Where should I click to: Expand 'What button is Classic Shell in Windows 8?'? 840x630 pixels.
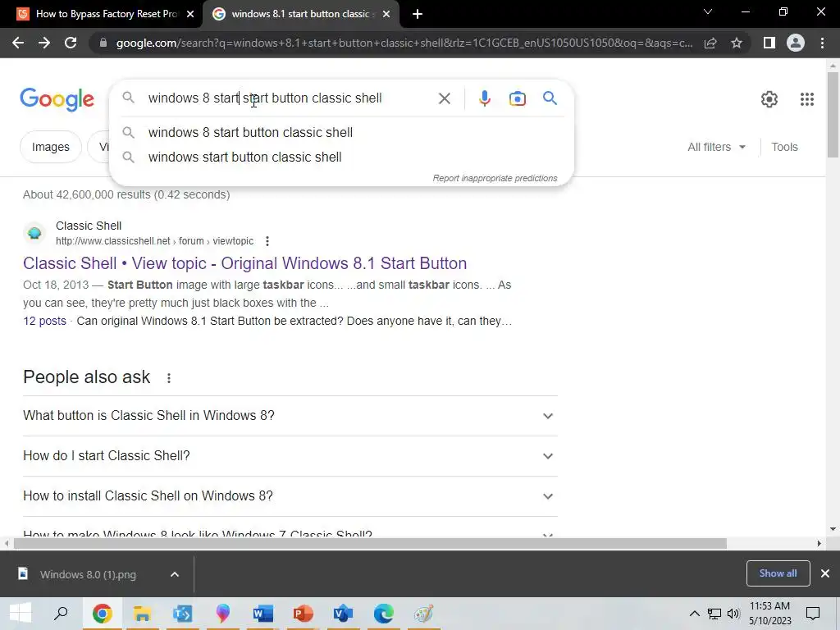(x=290, y=416)
